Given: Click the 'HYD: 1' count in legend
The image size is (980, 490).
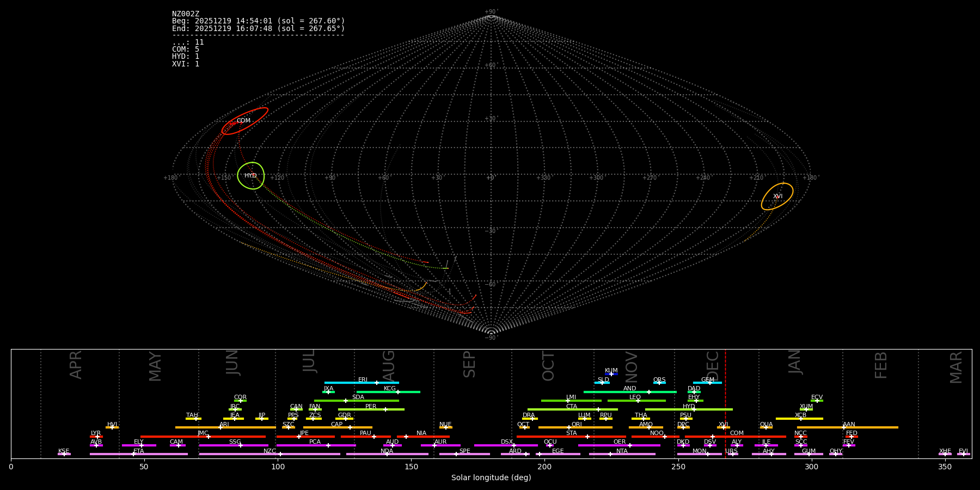Looking at the screenshot, I should click(x=186, y=56).
